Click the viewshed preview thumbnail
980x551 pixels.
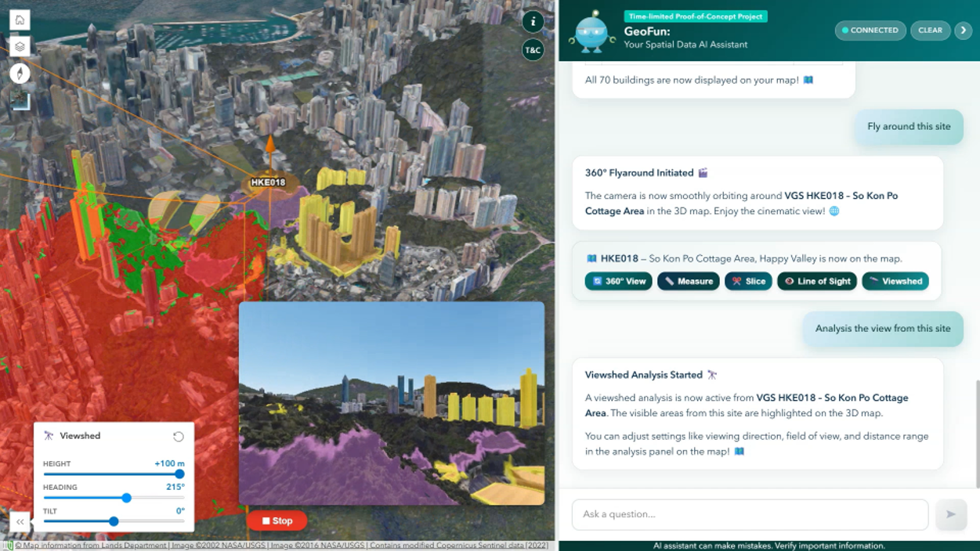coord(392,403)
